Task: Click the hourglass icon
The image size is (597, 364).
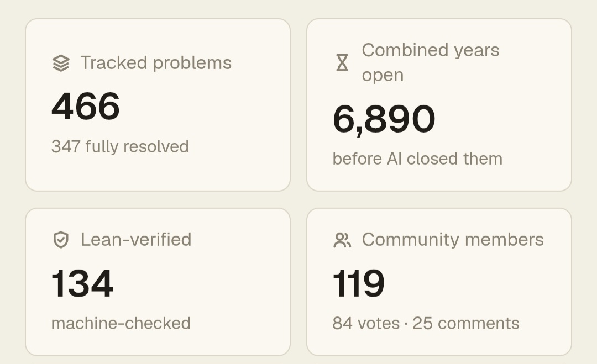Action: [342, 63]
